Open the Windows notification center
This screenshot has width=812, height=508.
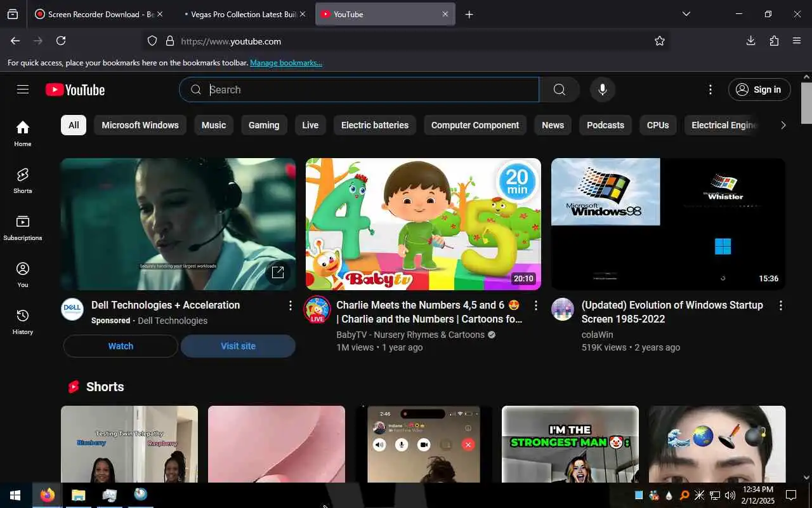tap(791, 495)
